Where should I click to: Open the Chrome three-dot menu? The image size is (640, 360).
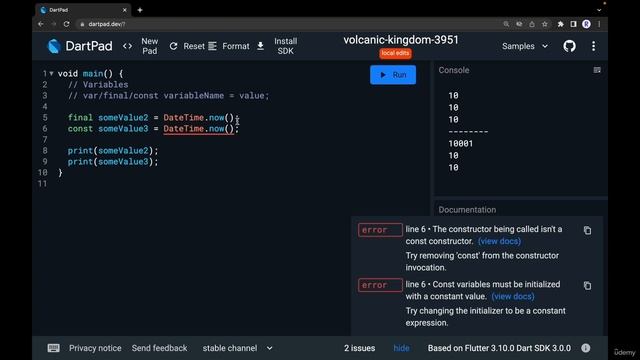(x=599, y=24)
